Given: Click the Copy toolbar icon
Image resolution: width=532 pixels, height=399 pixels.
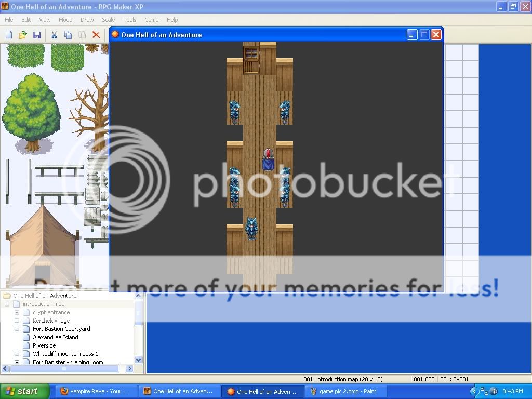Looking at the screenshot, I should click(68, 35).
